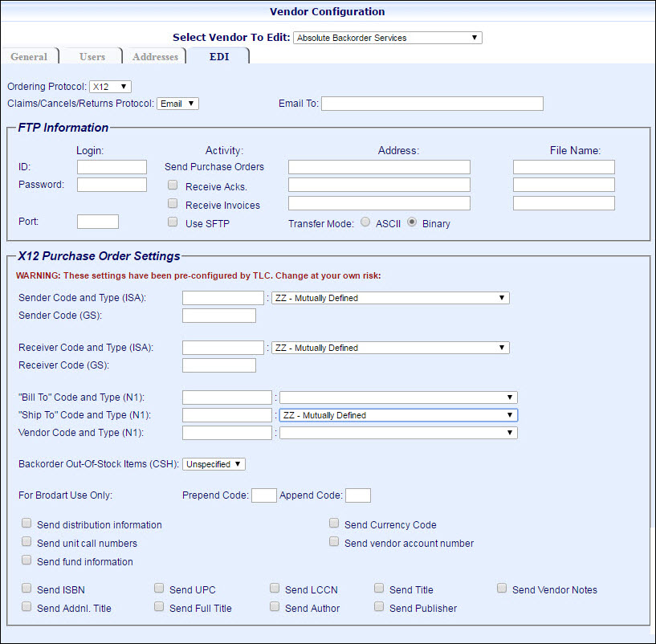Open the "Bill To" type (N1) dropdown
656x644 pixels.
coord(398,397)
